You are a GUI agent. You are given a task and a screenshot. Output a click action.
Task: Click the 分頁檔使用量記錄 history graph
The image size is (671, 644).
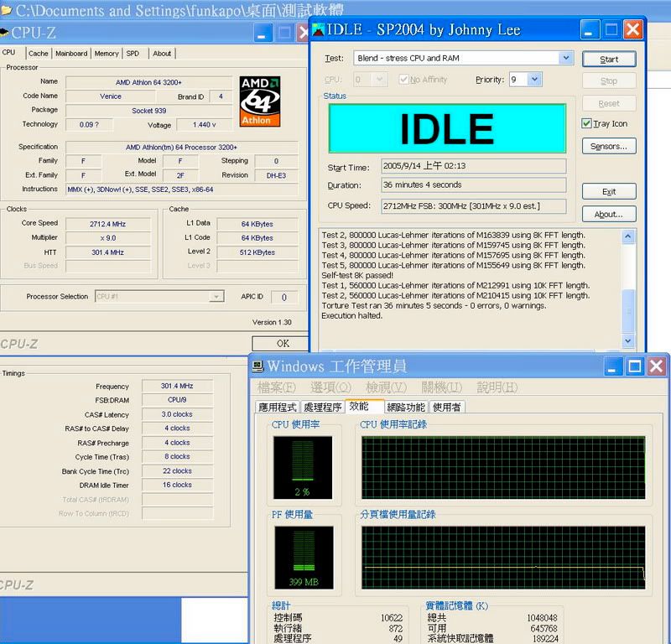503,558
